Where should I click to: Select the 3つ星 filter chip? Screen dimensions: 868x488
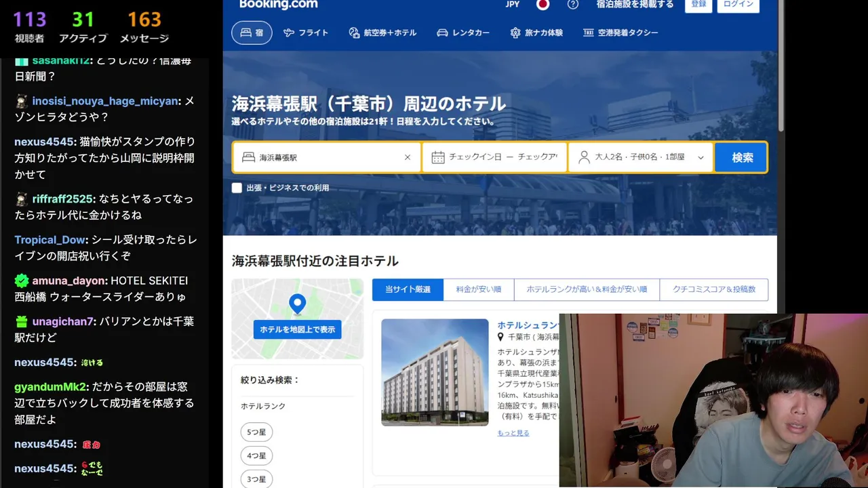[x=256, y=479]
